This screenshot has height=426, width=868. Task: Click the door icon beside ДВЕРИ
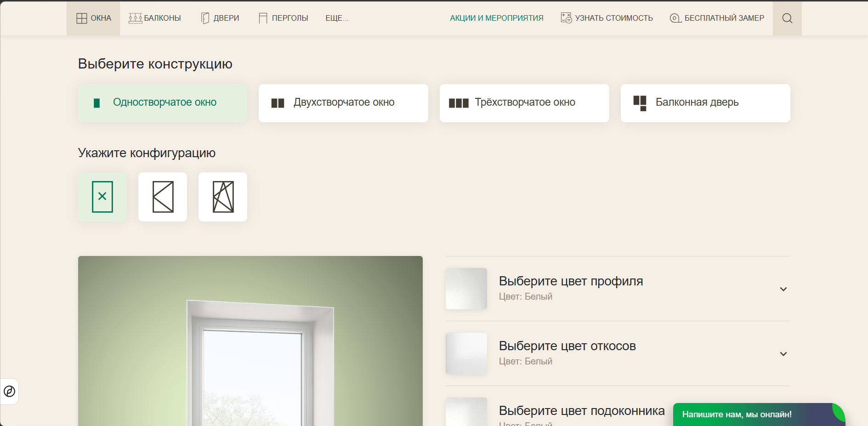pos(205,18)
